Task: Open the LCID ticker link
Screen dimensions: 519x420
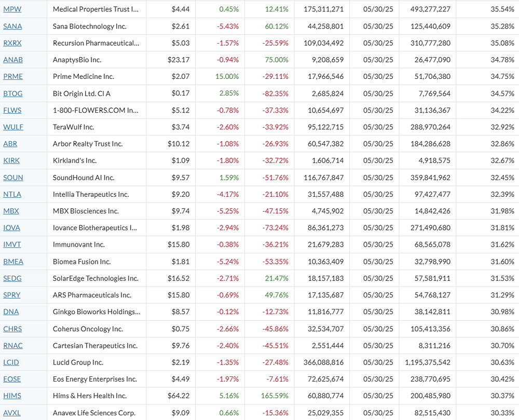Action: tap(11, 362)
